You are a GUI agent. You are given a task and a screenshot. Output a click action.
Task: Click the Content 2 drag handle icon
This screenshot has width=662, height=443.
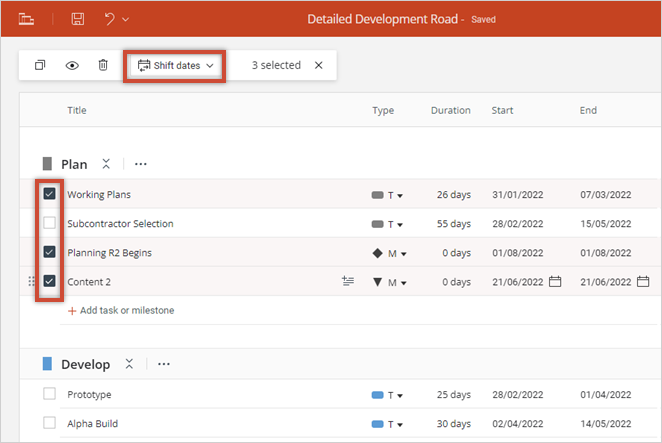pyautogui.click(x=31, y=281)
